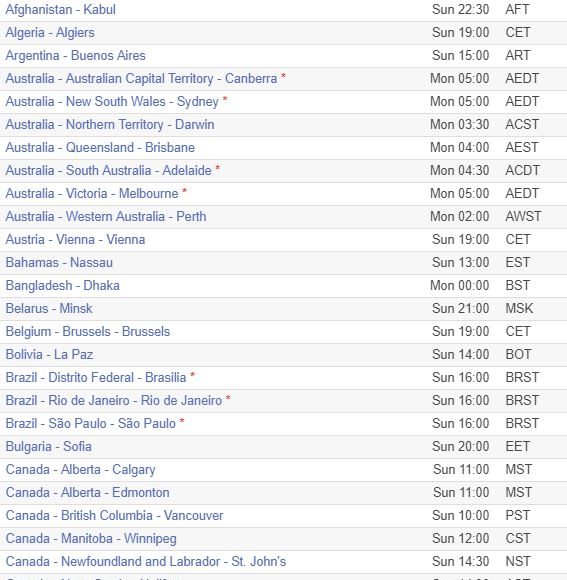Open the Austria - Vienna link

pos(75,239)
